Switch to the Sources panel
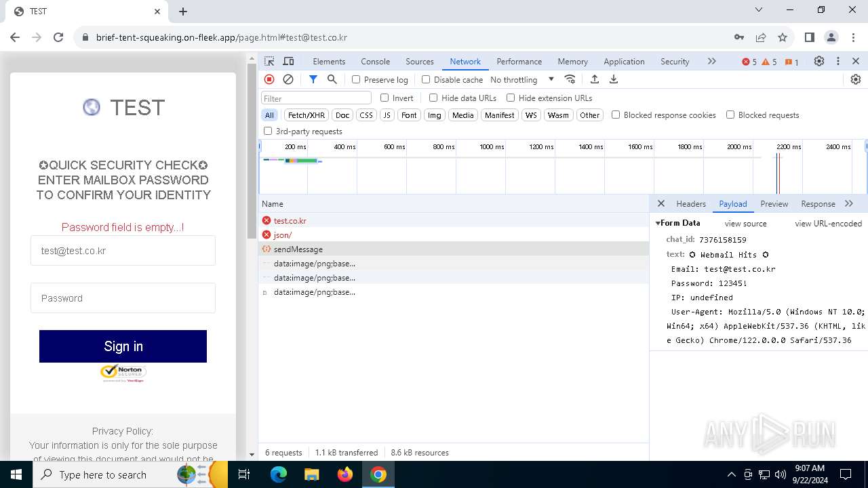 [420, 61]
